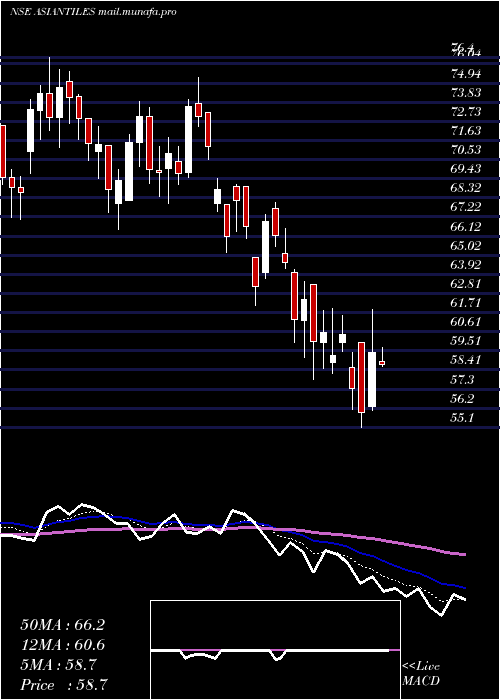Click the 57.3 price axis label

[x=463, y=379]
